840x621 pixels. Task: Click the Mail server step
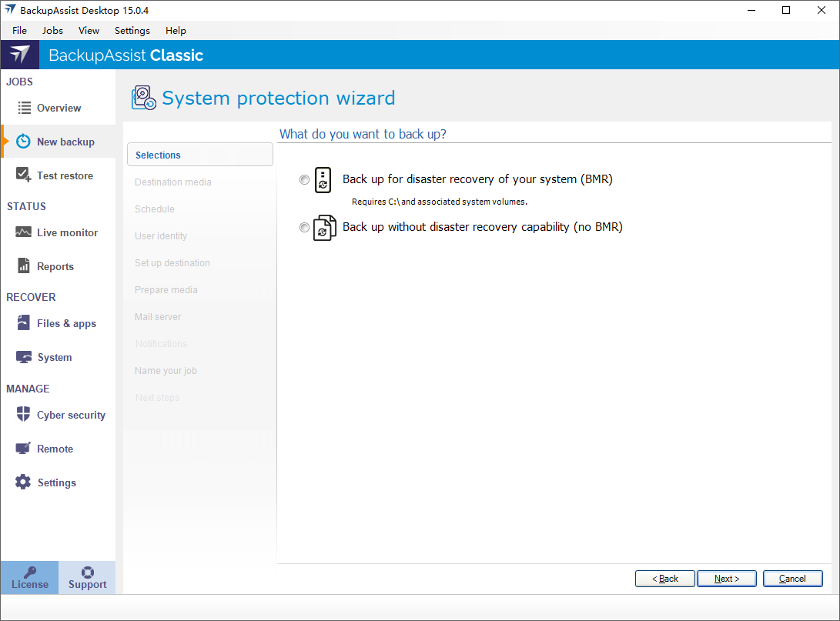[x=158, y=316]
